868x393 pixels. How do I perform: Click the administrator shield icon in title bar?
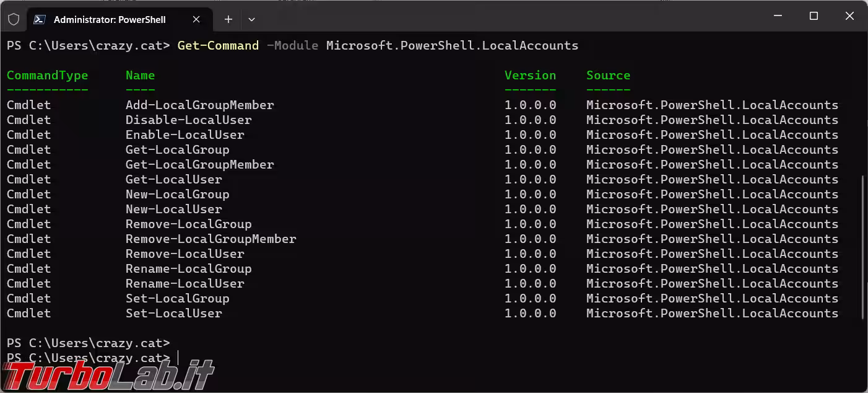tap(14, 19)
